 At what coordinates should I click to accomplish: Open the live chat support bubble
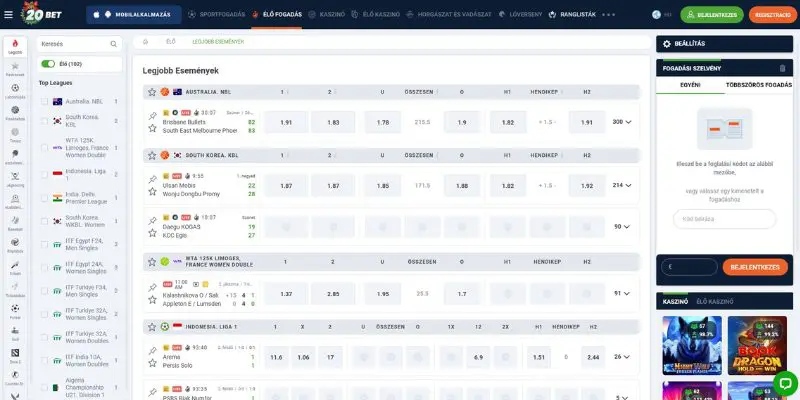point(785,383)
